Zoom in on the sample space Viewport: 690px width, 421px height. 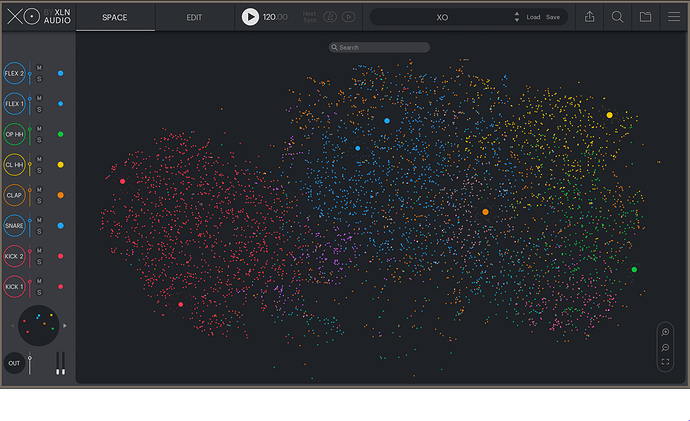tap(665, 332)
